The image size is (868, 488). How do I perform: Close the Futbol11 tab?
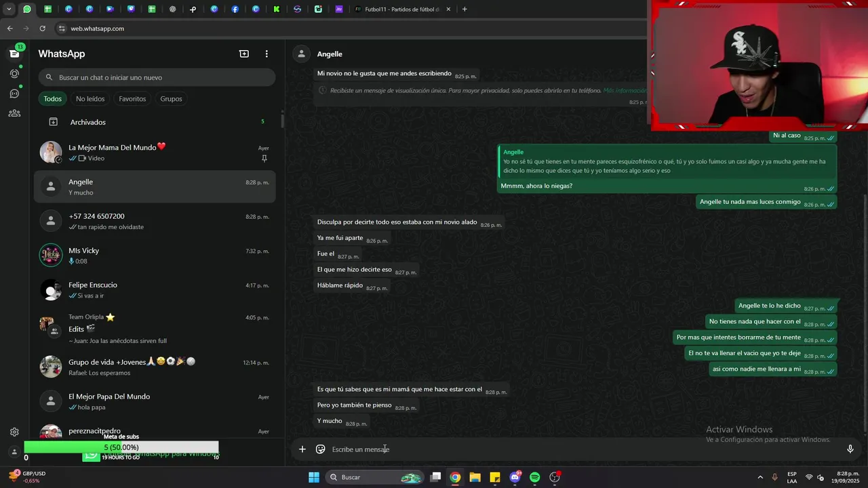click(x=448, y=9)
